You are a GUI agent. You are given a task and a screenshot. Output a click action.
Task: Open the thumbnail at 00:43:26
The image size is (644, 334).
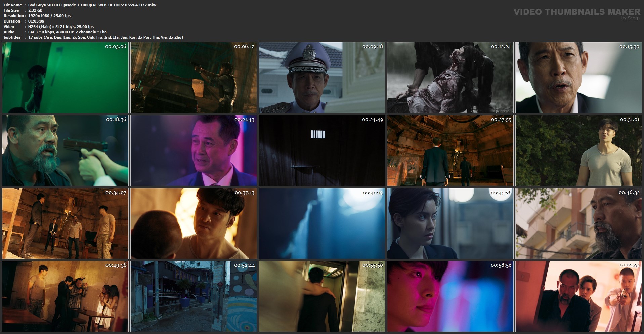pos(450,223)
